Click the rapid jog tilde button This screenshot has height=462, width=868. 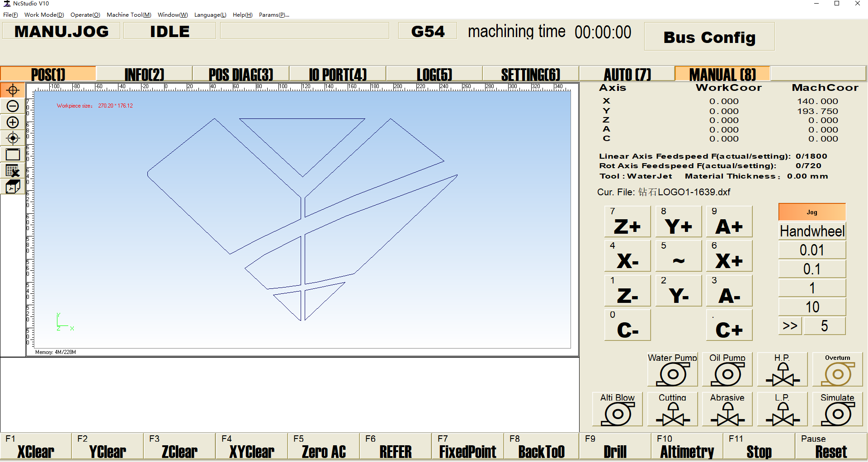pos(679,256)
